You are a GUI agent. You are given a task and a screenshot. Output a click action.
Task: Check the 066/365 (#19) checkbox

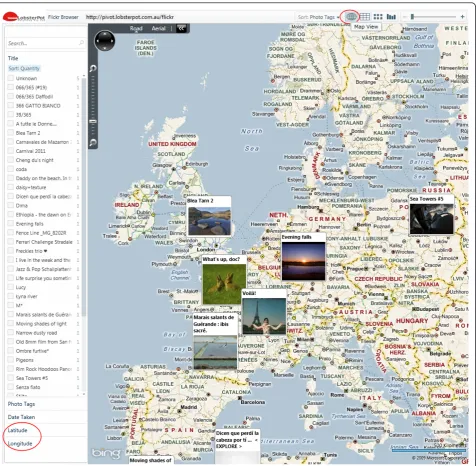(x=11, y=87)
